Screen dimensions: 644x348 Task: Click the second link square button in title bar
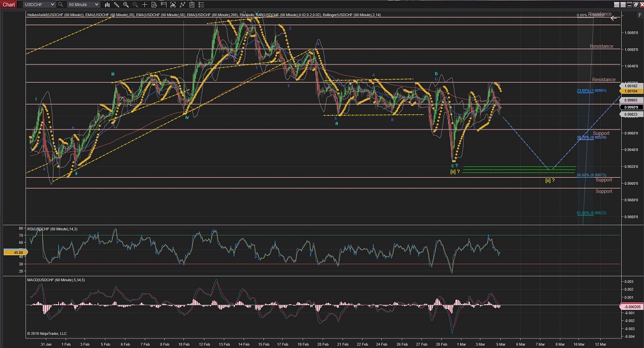[x=623, y=5]
